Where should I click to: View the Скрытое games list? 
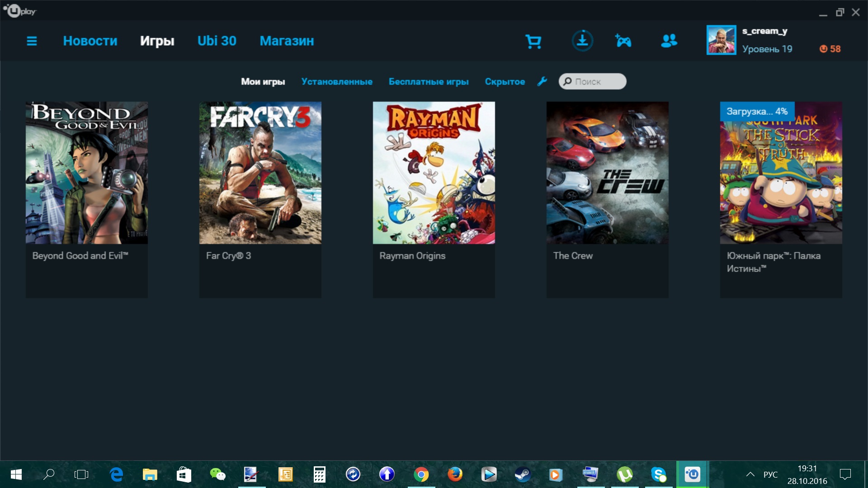(505, 82)
